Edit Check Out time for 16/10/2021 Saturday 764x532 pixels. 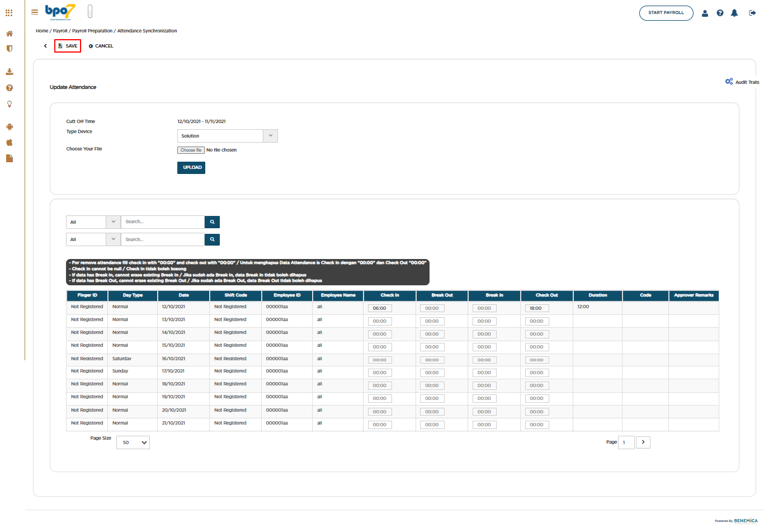pos(536,360)
